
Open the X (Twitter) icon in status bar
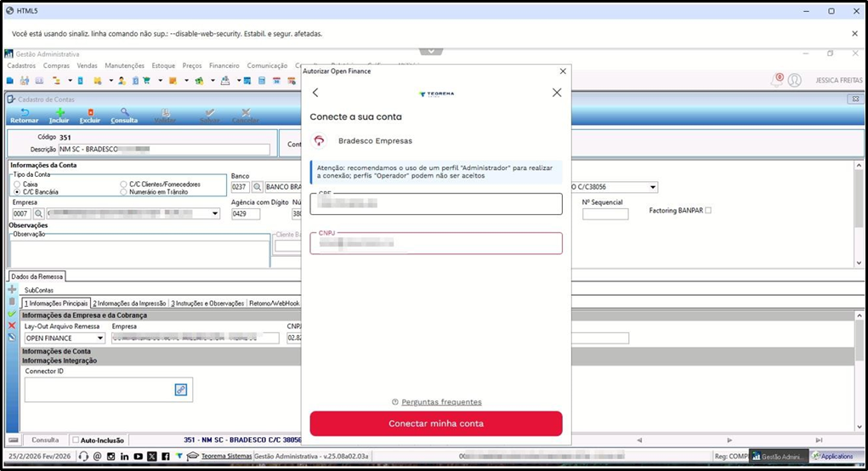pos(152,457)
